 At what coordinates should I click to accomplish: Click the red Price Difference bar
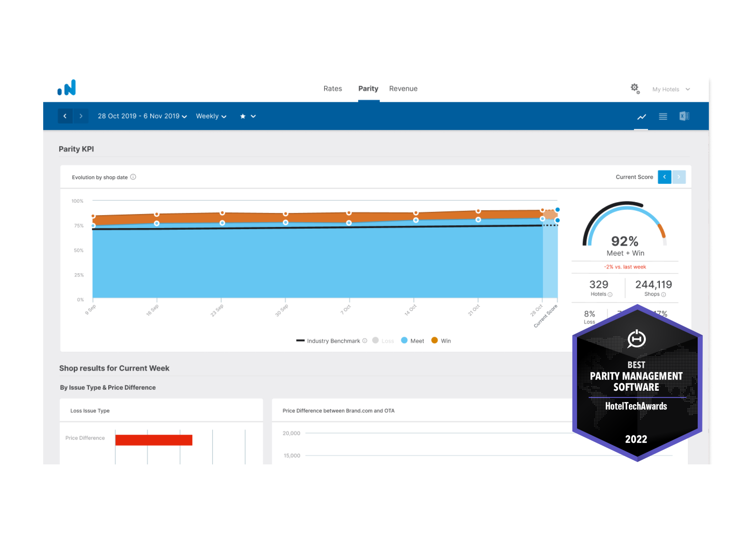click(154, 440)
